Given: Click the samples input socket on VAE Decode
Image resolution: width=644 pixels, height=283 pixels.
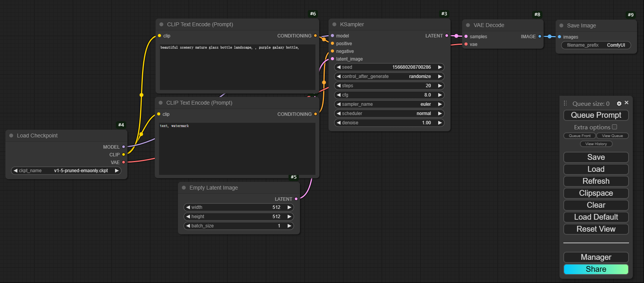Looking at the screenshot, I should tap(466, 36).
